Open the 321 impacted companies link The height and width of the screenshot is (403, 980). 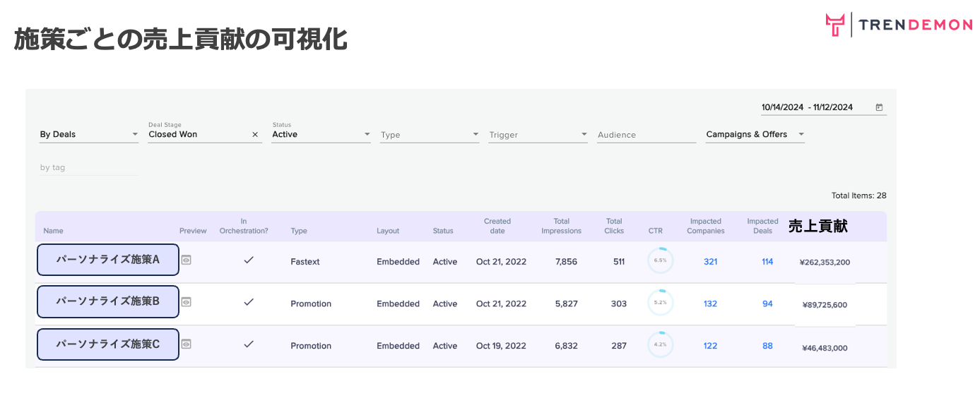pyautogui.click(x=710, y=262)
